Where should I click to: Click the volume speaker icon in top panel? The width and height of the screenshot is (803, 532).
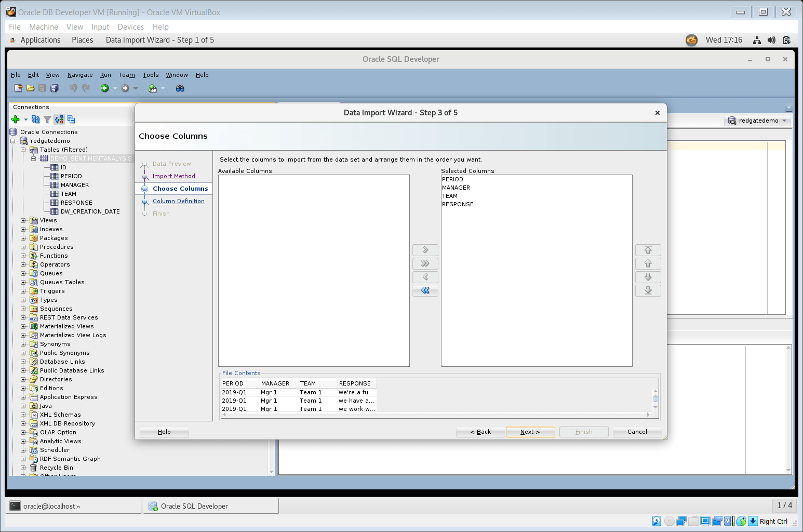771,40
